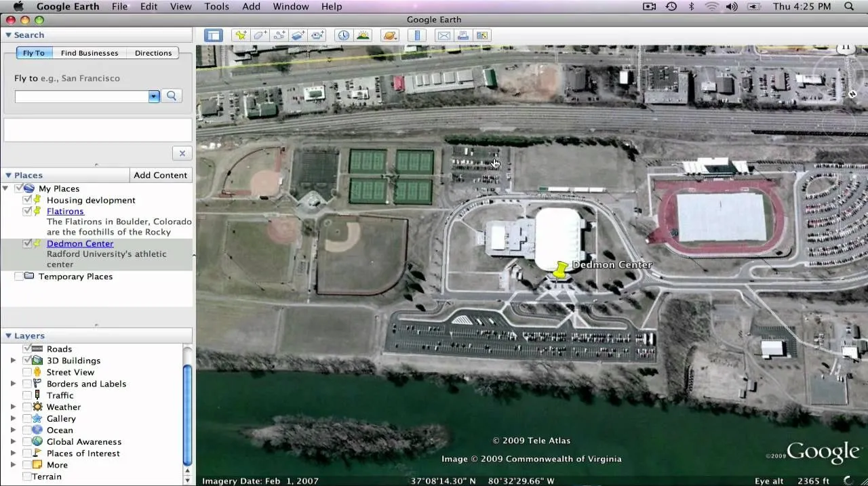Click the Add Content button
This screenshot has height=486, width=868.
point(160,175)
